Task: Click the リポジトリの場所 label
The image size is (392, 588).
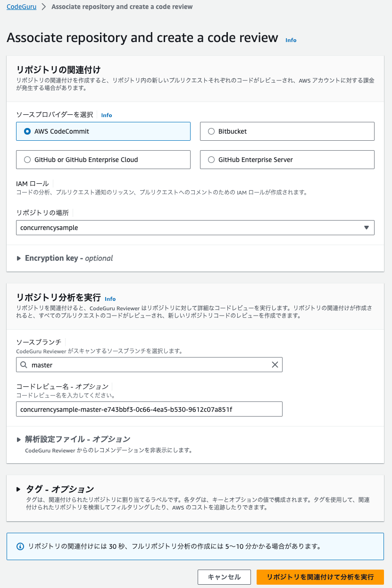Action: pos(42,213)
